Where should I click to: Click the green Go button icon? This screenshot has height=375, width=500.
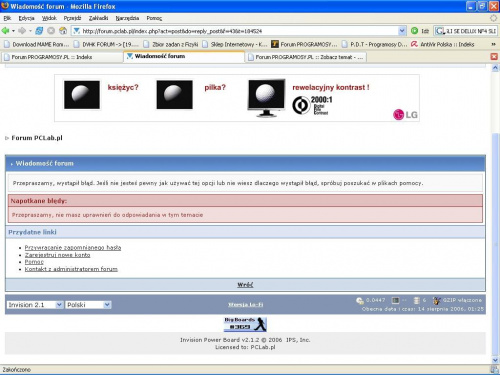414,31
